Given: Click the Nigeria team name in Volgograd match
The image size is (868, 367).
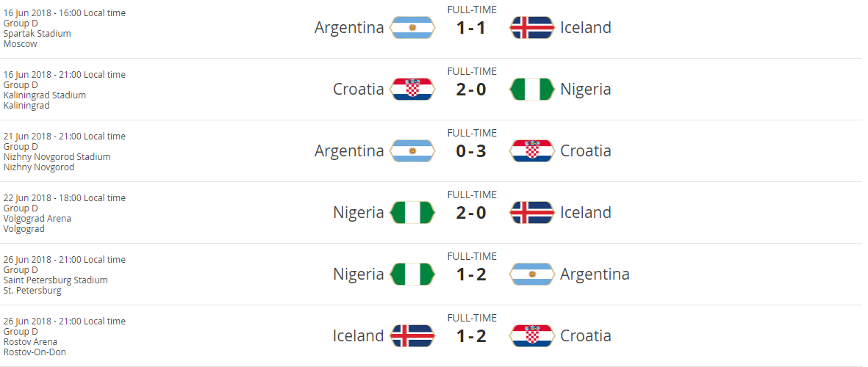Looking at the screenshot, I should (358, 213).
